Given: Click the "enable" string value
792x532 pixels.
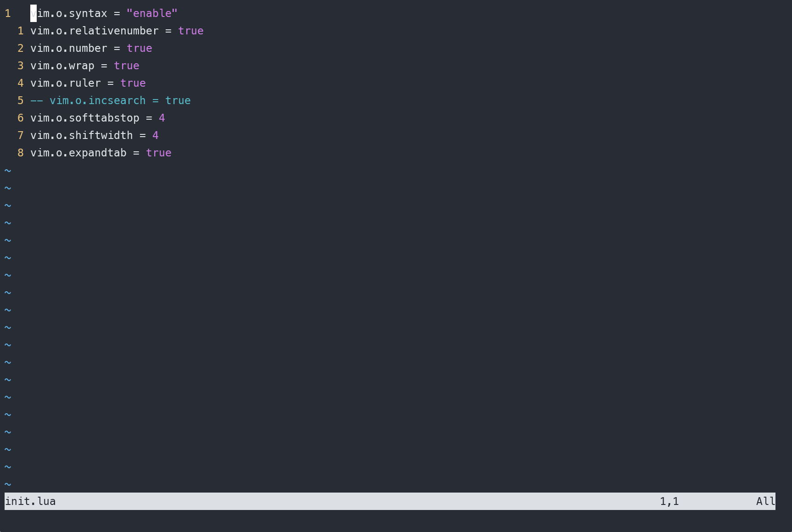Looking at the screenshot, I should click(152, 14).
